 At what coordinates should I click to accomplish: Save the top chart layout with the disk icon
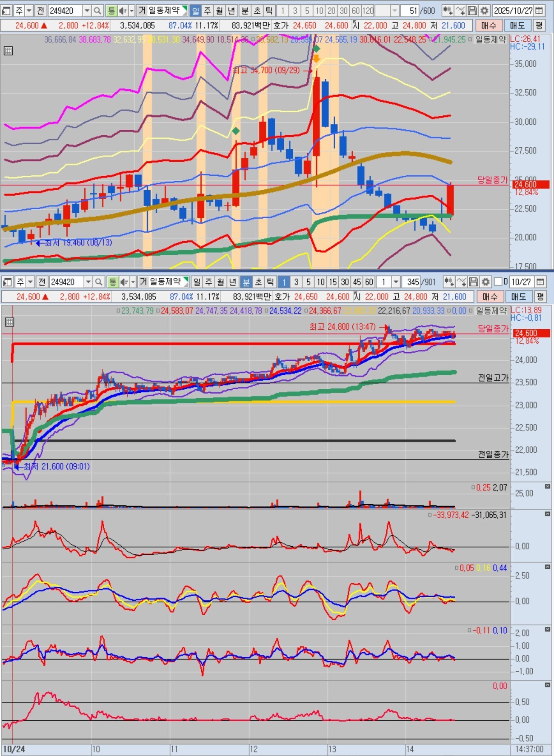pyautogui.click(x=472, y=11)
